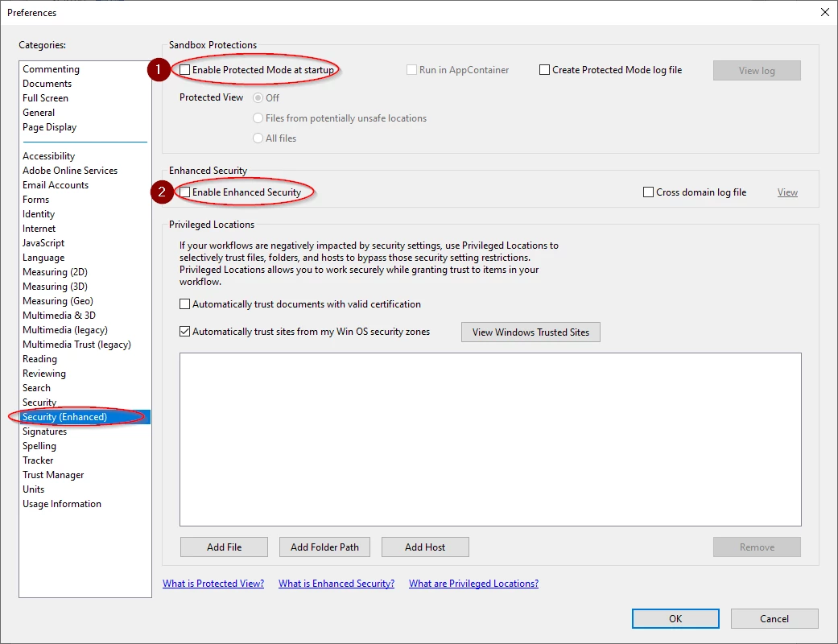Viewport: 838px width, 644px height.
Task: Select the Usage Information category
Action: pyautogui.click(x=61, y=504)
